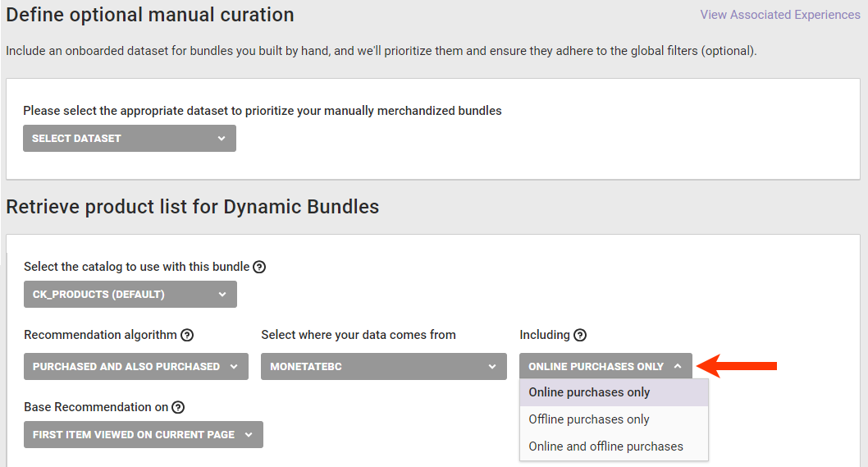
Task: Click chevron arrow on Select Dataset dropdown
Action: tap(222, 139)
